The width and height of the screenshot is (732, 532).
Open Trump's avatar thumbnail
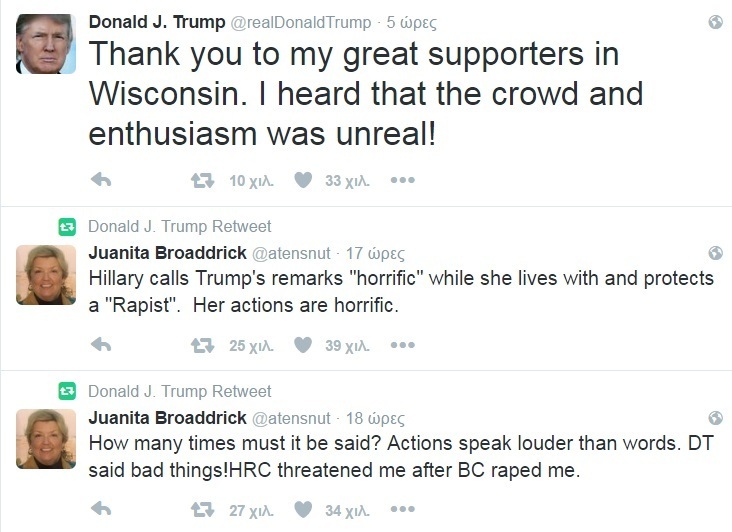(x=46, y=44)
